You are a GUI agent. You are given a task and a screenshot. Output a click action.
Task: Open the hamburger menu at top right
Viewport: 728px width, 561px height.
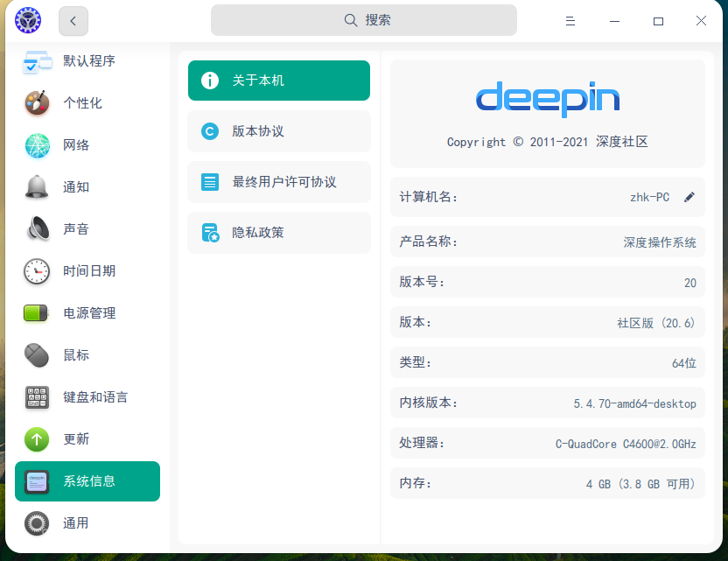click(x=570, y=20)
